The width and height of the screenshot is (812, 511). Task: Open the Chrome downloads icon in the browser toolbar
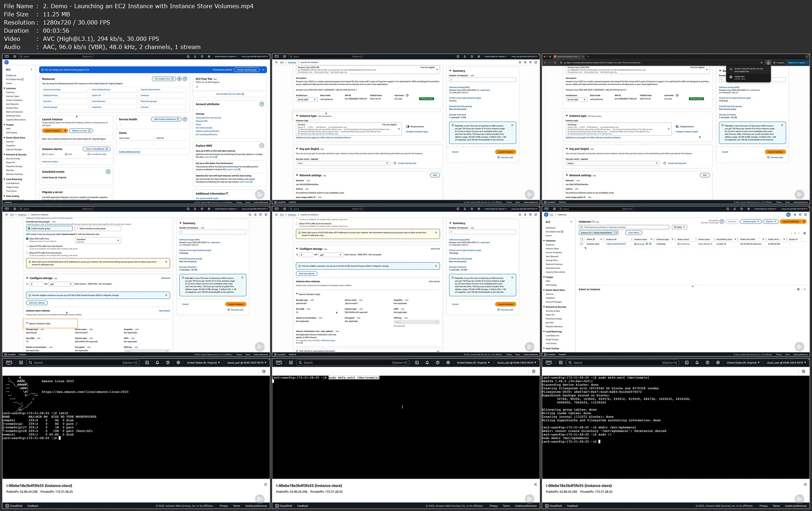(x=768, y=62)
